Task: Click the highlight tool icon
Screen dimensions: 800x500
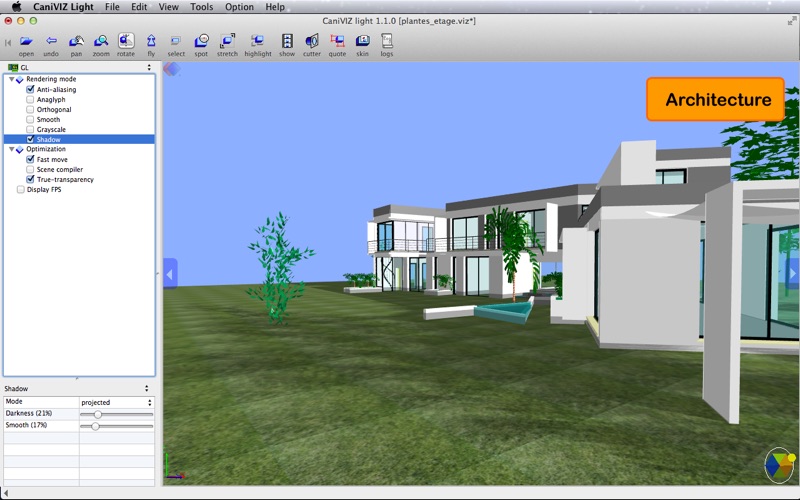Action: coord(258,41)
